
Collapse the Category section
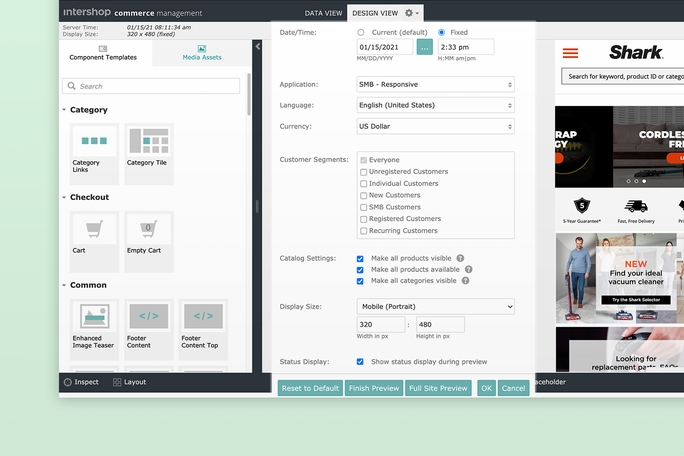64,110
